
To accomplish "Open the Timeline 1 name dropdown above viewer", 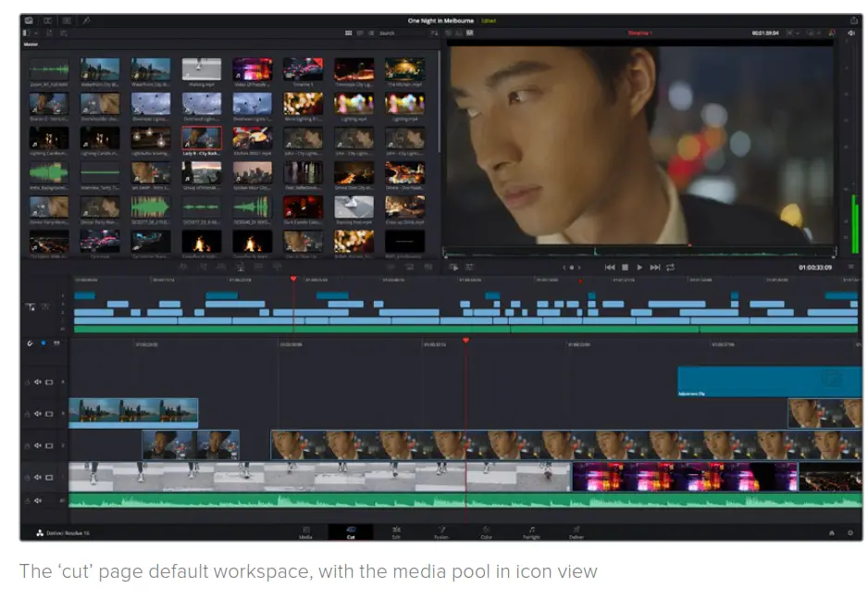I will coord(640,32).
